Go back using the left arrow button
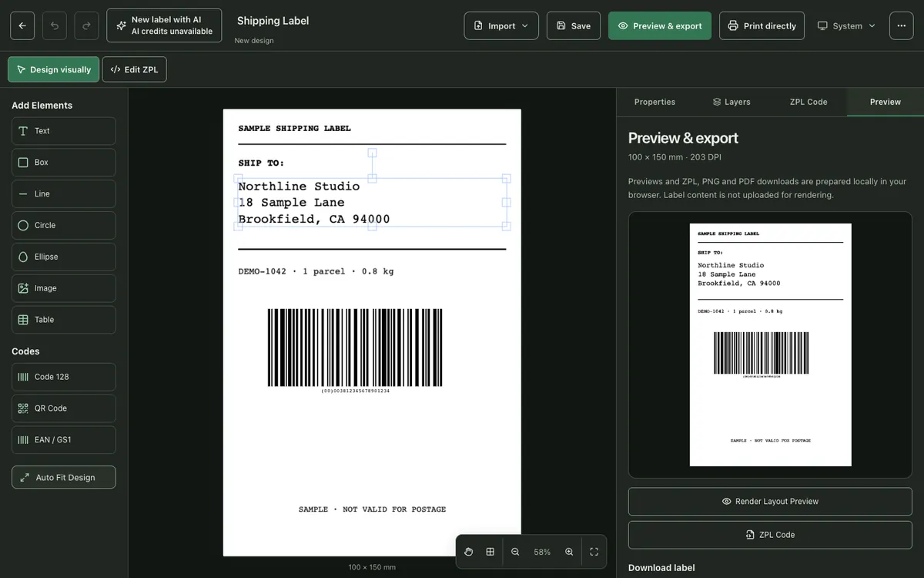 point(22,25)
